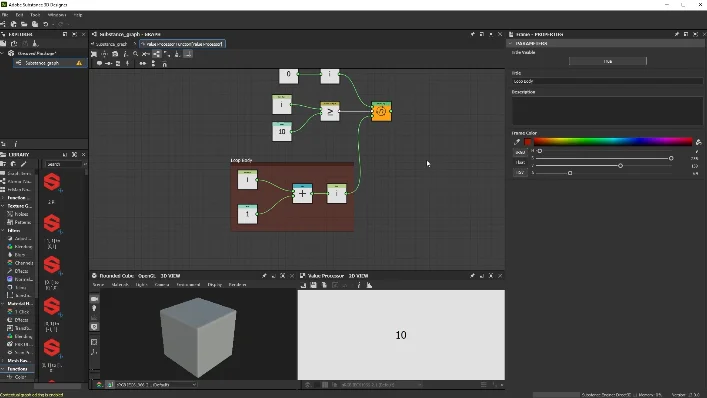This screenshot has width=707, height=398.
Task: Open the File menu
Action: tap(5, 15)
